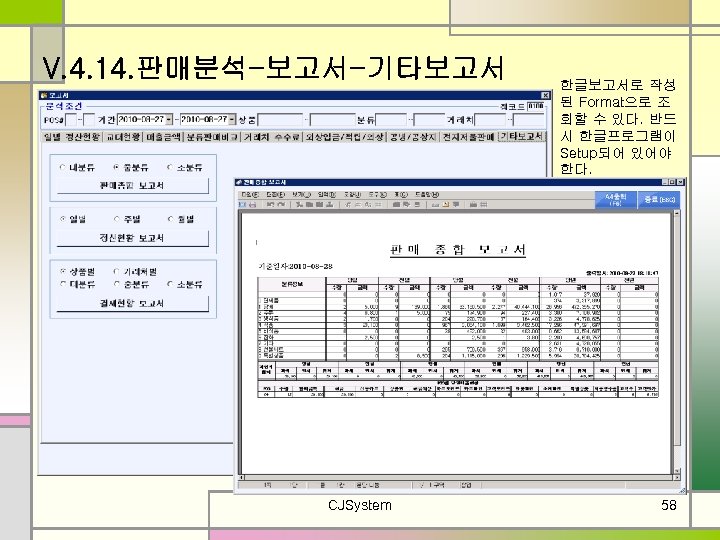This screenshot has height=540, width=720.
Task: Open the 보기 menu in report viewer
Action: point(302,195)
